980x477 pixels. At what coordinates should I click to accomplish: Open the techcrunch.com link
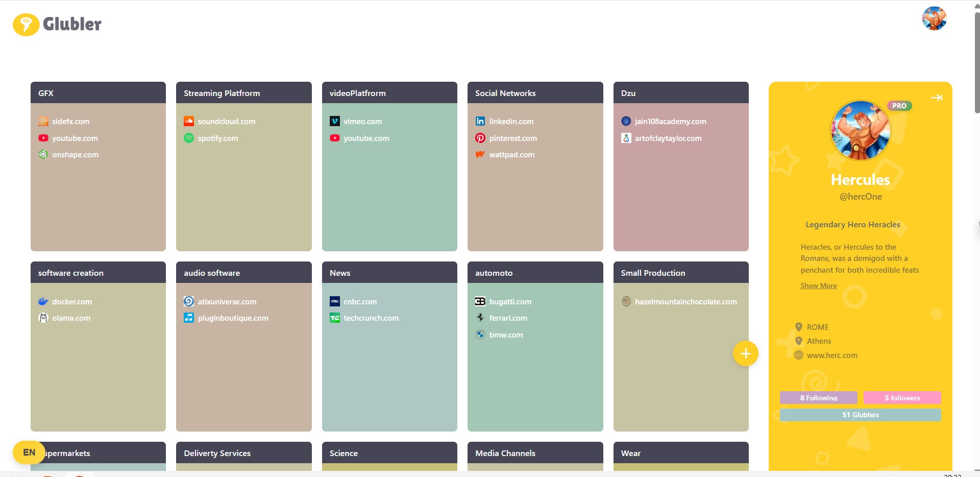coord(371,318)
